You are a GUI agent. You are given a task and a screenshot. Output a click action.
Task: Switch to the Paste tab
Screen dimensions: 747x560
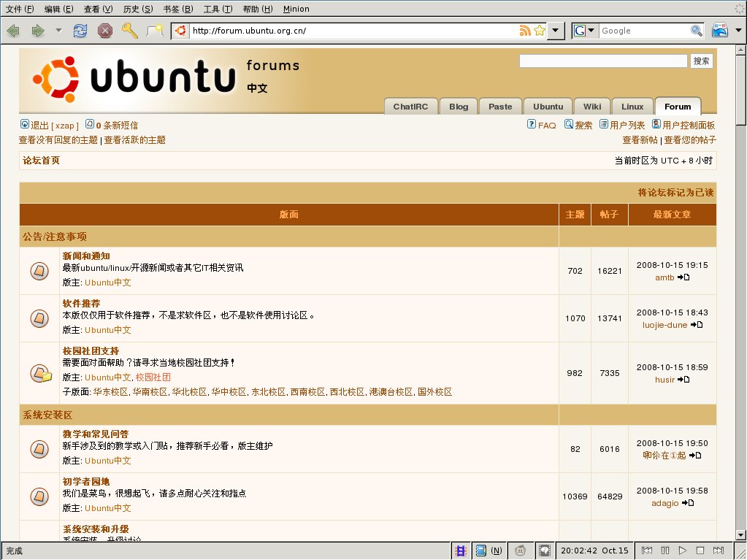tap(500, 107)
